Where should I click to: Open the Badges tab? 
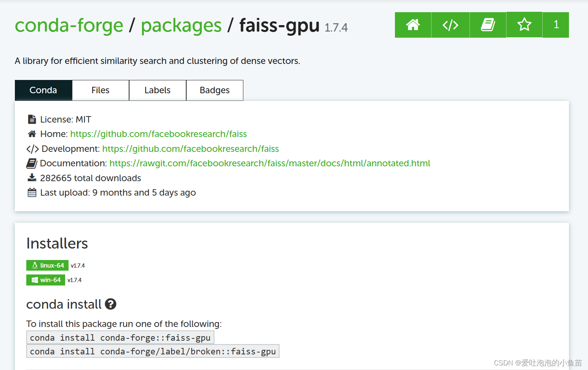[x=215, y=90]
